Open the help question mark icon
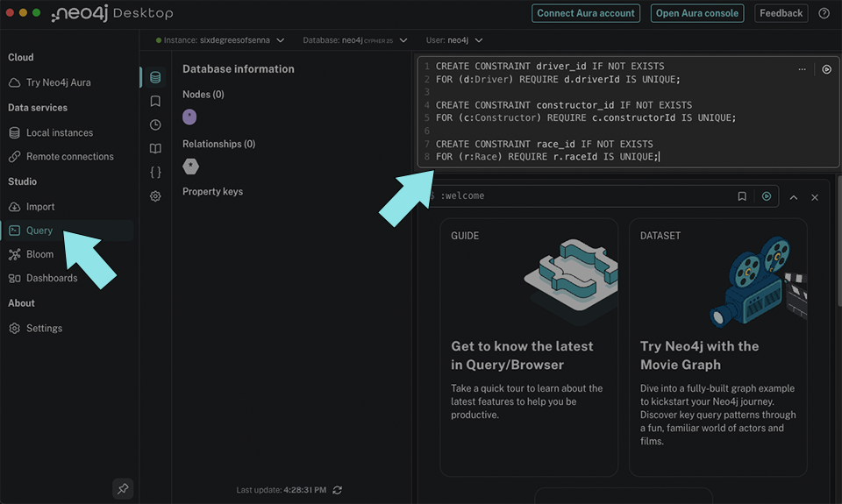This screenshot has height=504, width=842. coord(824,13)
